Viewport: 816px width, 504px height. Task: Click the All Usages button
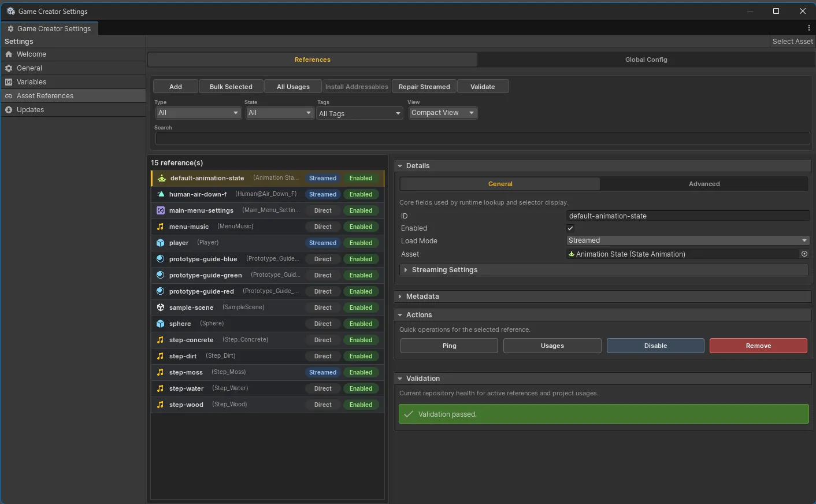pos(293,87)
